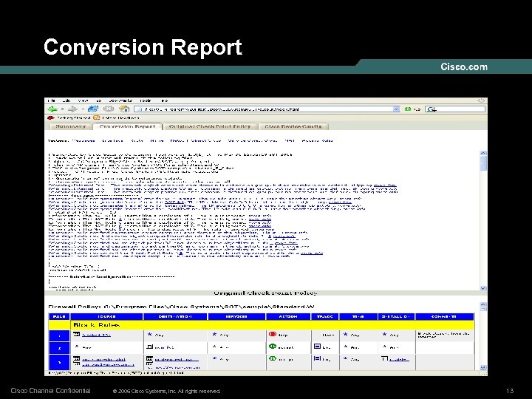Open the Bookmarks menu
Screen dimensions: 532x399
120,100
